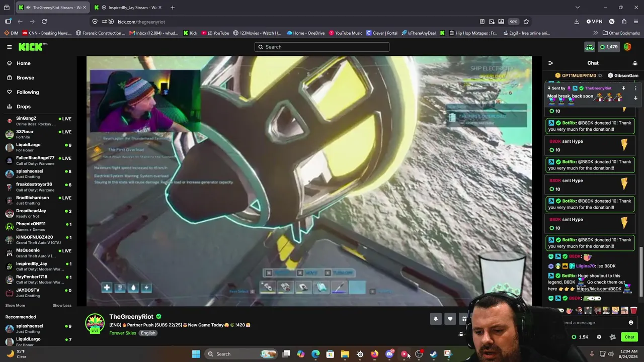644x362 pixels.
Task: Open the emoji picker in chat input
Action: [631, 323]
